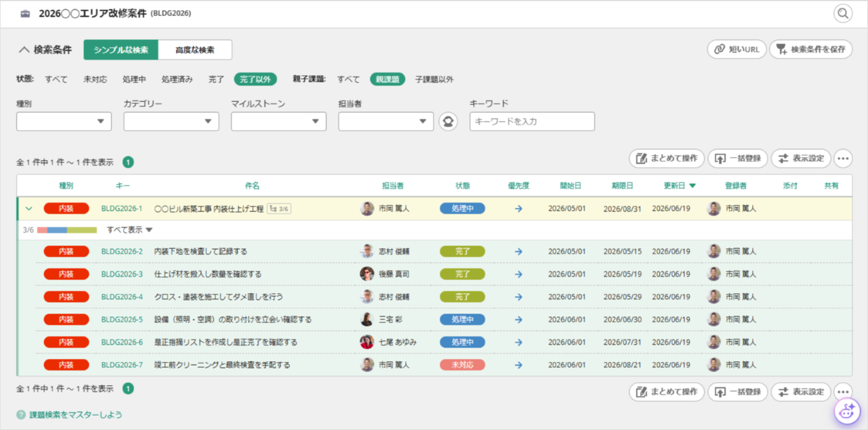Click 後藤 真司 avatar in BLDG2026-3 row
868x430 pixels.
367,274
